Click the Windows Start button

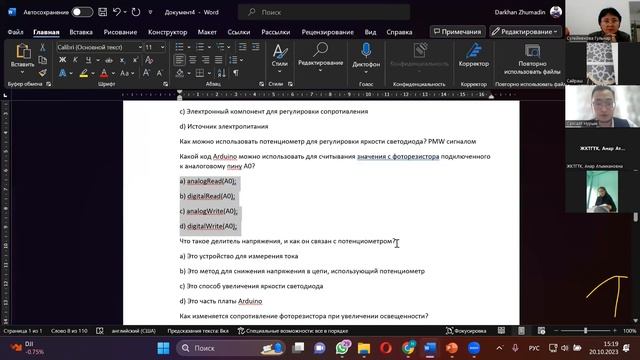tap(163, 348)
